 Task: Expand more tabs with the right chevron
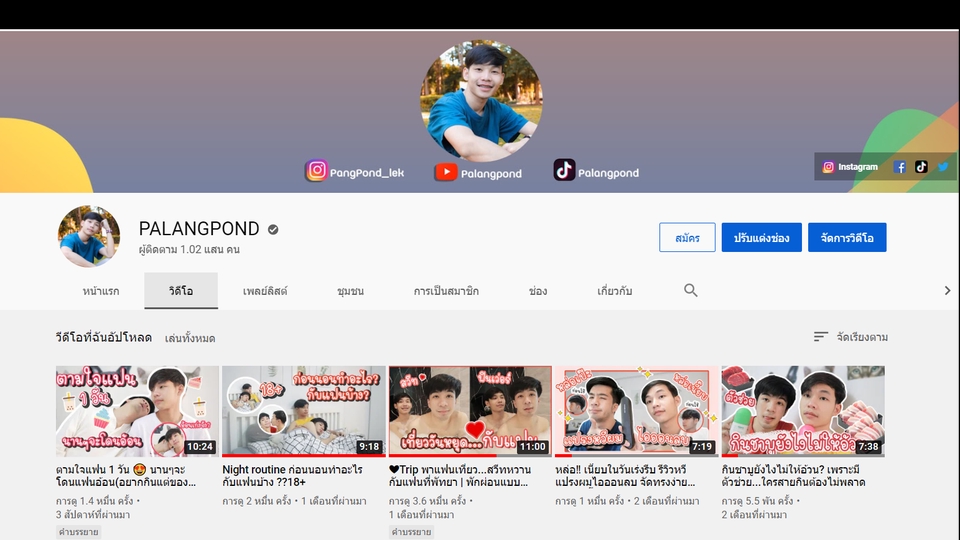(x=947, y=290)
